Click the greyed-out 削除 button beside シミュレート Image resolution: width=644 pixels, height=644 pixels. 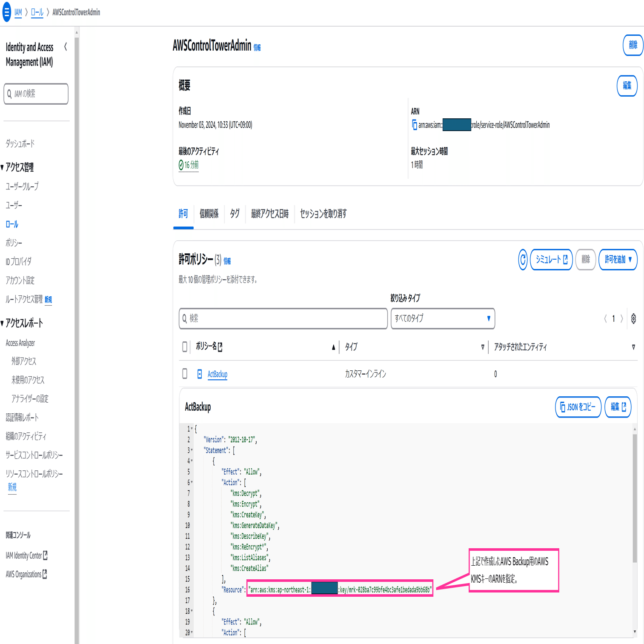click(586, 259)
